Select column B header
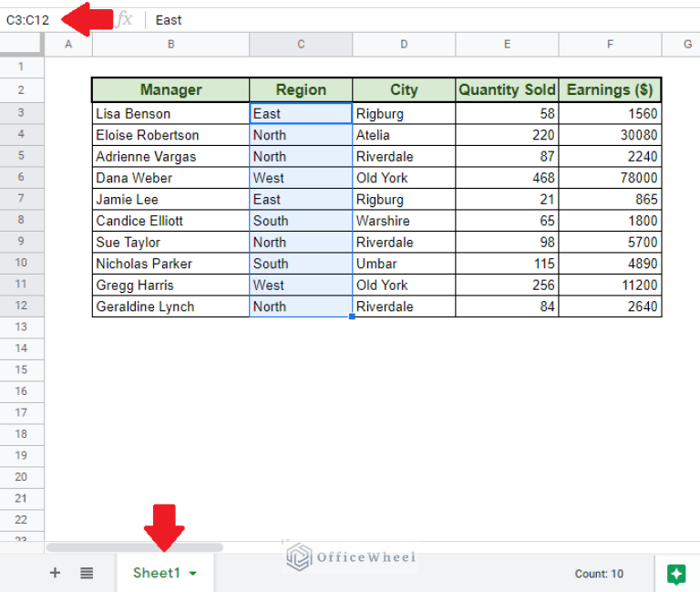 pos(171,44)
